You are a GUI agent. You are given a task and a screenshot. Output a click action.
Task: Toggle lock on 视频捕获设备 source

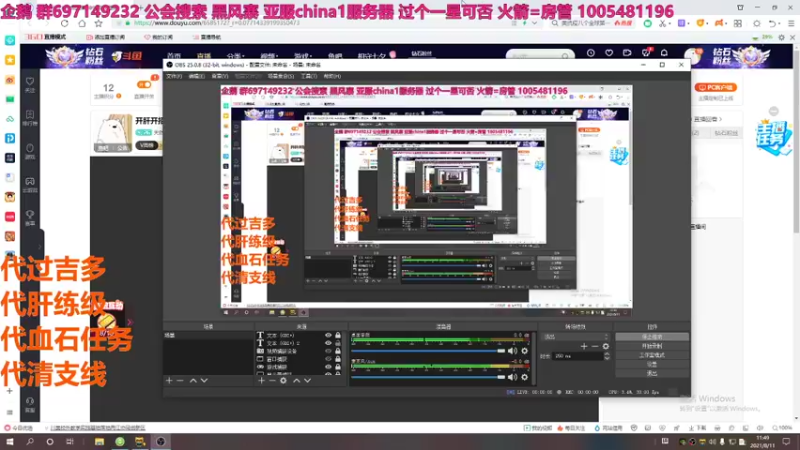pos(338,351)
